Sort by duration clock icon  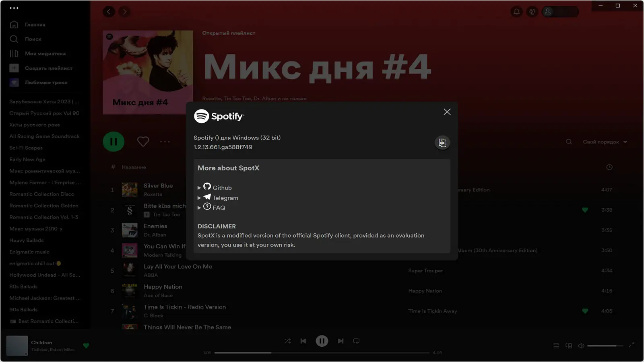(x=609, y=167)
